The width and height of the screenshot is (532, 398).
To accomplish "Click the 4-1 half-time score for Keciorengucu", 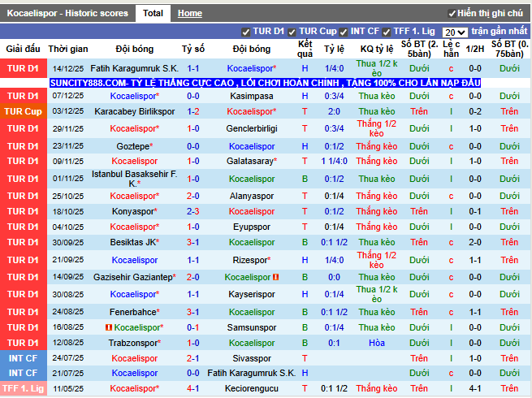I will tap(474, 389).
